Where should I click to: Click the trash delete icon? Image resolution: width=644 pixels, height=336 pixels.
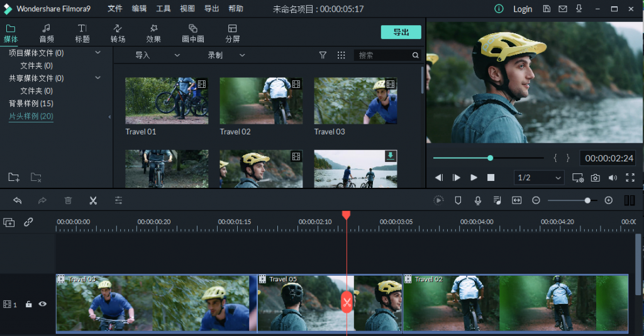(68, 200)
